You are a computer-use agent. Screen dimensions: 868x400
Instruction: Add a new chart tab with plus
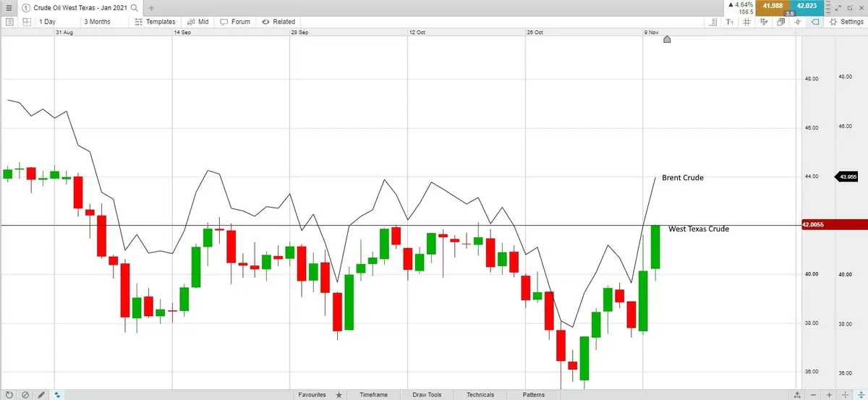point(151,8)
